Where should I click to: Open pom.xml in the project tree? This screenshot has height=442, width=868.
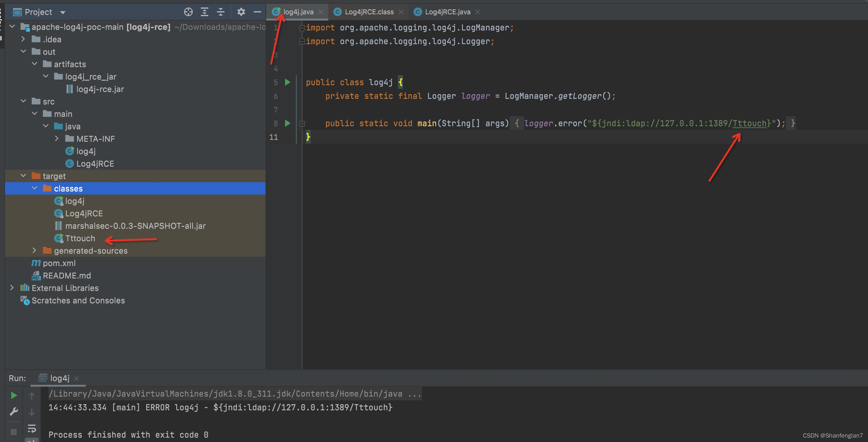coord(59,263)
